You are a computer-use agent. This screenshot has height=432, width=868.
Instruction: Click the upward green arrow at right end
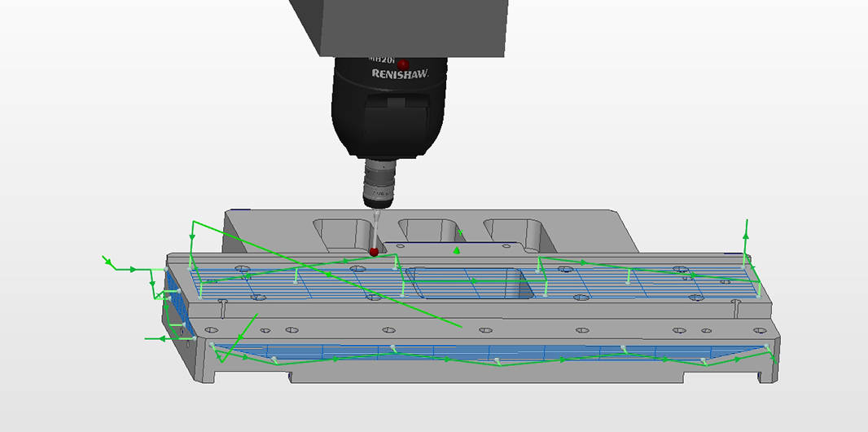[745, 233]
